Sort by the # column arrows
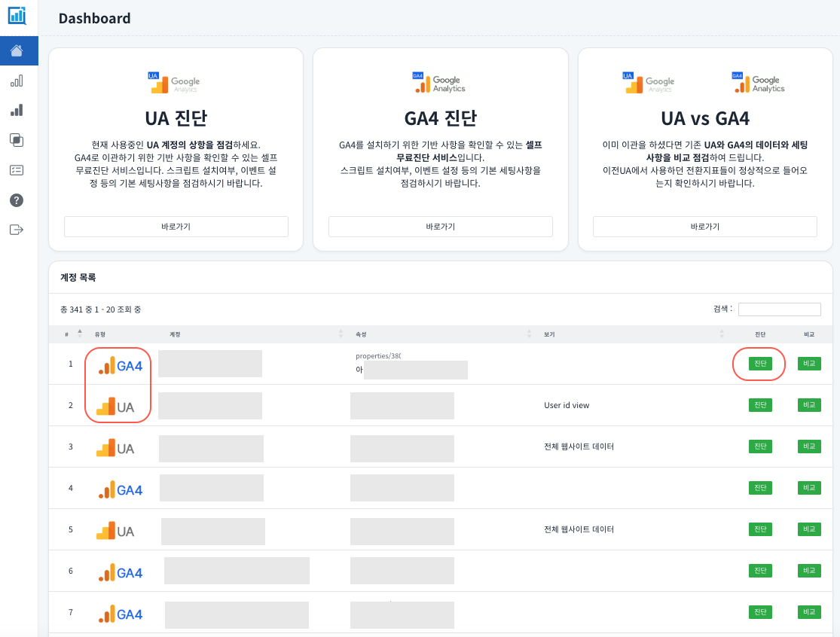 tap(80, 334)
